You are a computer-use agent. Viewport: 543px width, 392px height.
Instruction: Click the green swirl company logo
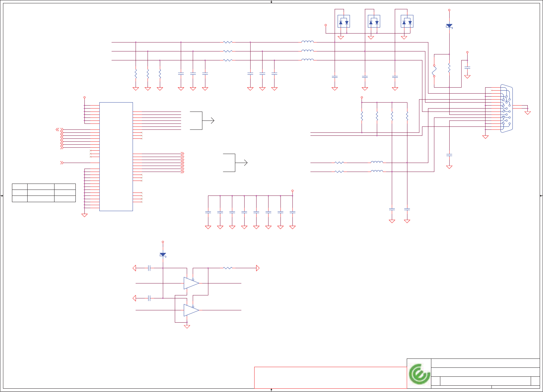419,374
